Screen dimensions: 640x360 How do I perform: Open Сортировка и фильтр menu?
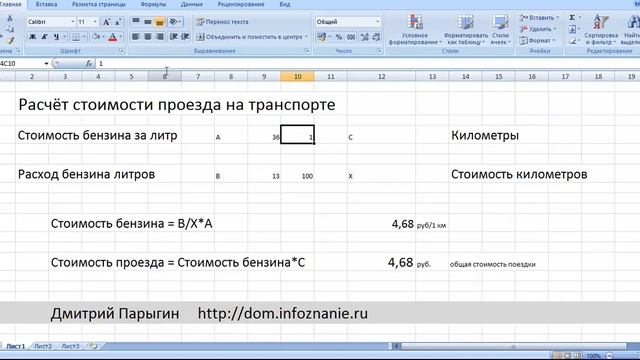click(601, 29)
